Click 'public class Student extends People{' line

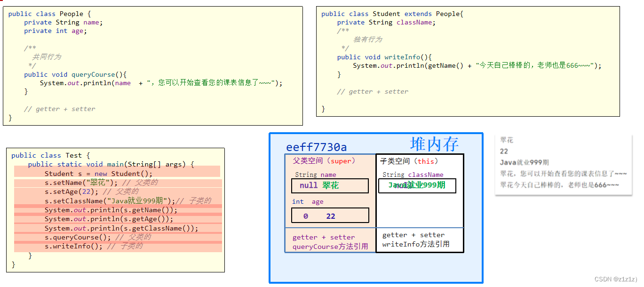click(392, 14)
